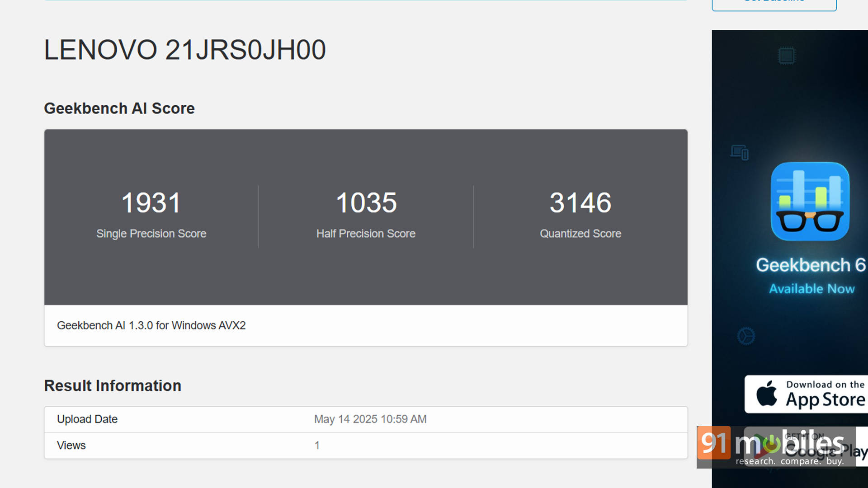868x488 pixels.
Task: Click the Half Precision Score label
Action: tap(366, 234)
